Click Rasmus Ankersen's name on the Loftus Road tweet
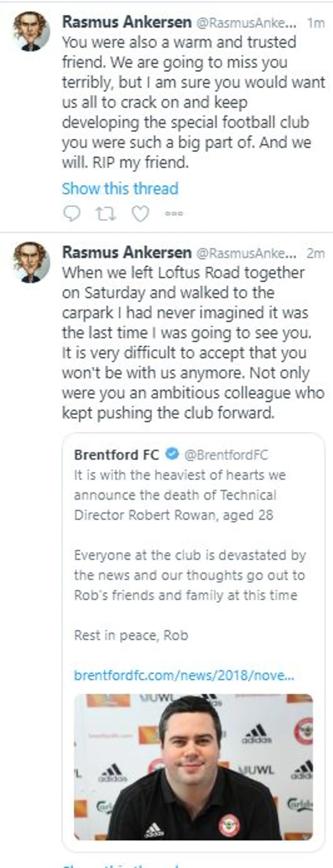 click(x=126, y=253)
